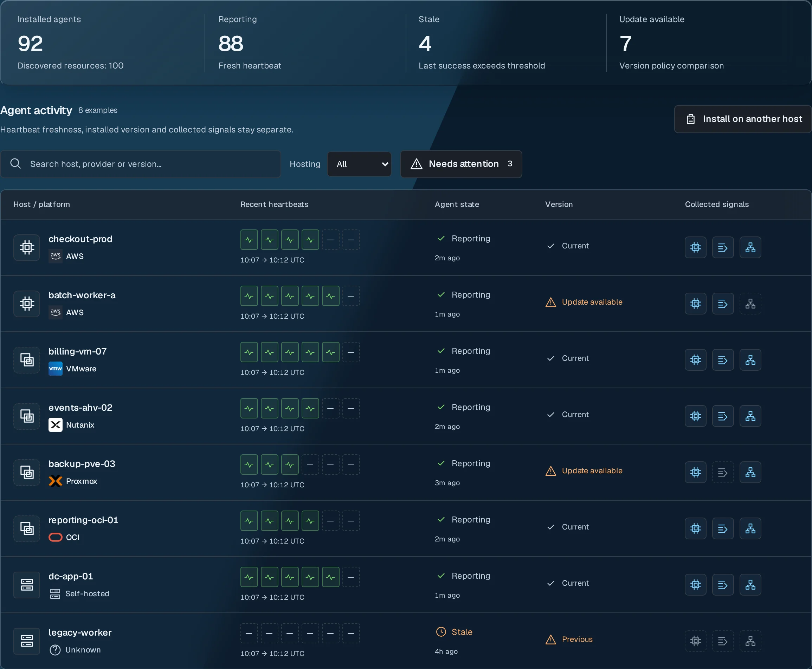Click the network topology signal icon for checkout-prod

[x=750, y=247]
